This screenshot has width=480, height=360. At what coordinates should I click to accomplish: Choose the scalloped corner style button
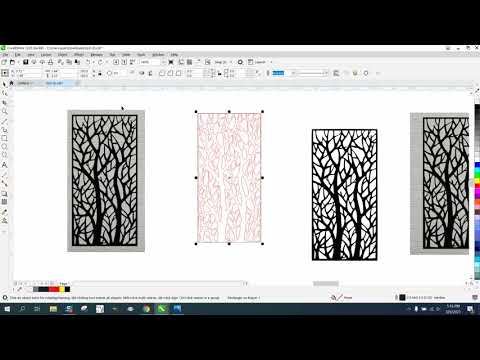pyautogui.click(x=170, y=73)
